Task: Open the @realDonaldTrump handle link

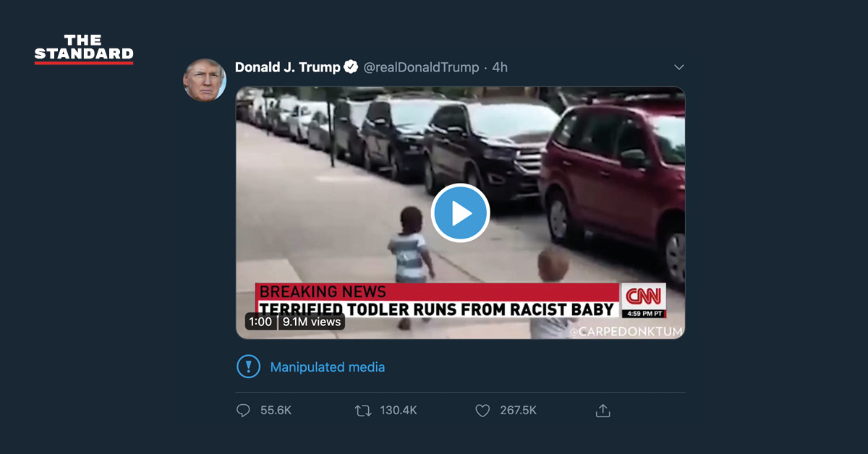Action: tap(420, 67)
